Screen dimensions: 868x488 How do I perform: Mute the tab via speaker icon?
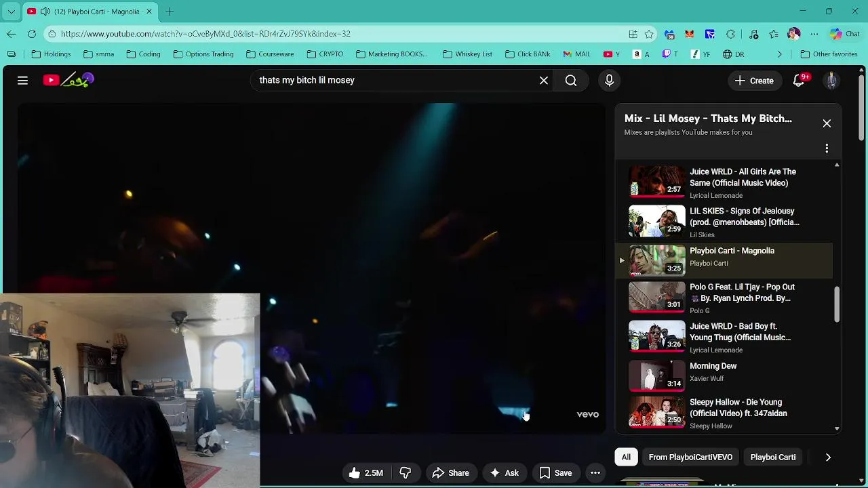(x=45, y=12)
